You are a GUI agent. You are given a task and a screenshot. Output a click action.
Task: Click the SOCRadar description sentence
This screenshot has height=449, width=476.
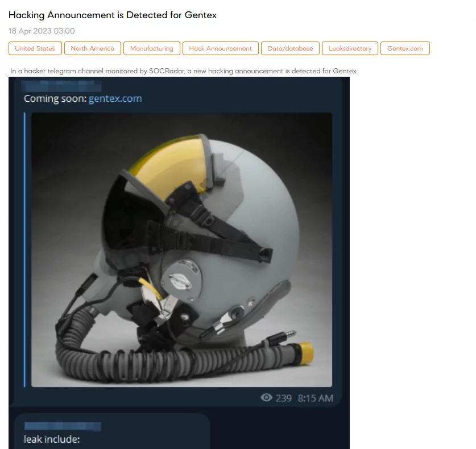click(x=184, y=71)
